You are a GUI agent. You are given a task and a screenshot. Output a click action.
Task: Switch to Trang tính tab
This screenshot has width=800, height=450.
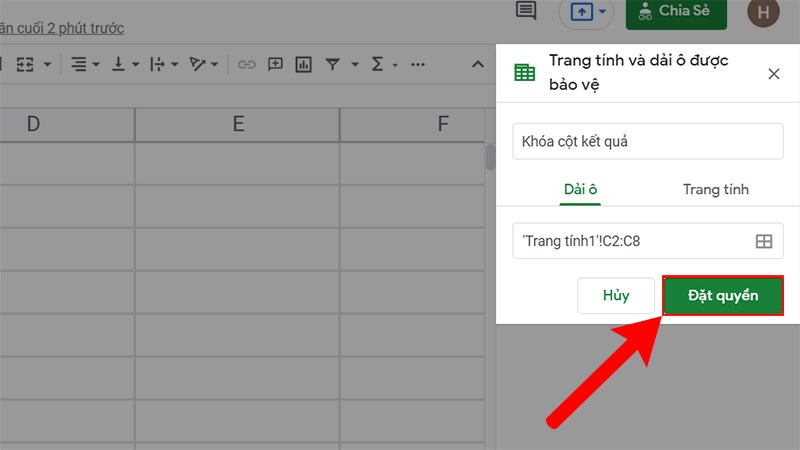(716, 190)
